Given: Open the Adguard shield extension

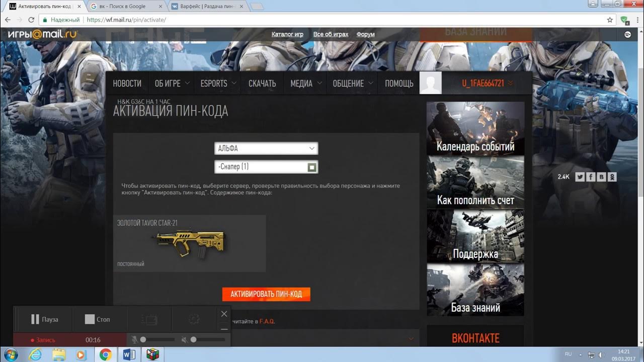Looking at the screenshot, I should [x=624, y=20].
